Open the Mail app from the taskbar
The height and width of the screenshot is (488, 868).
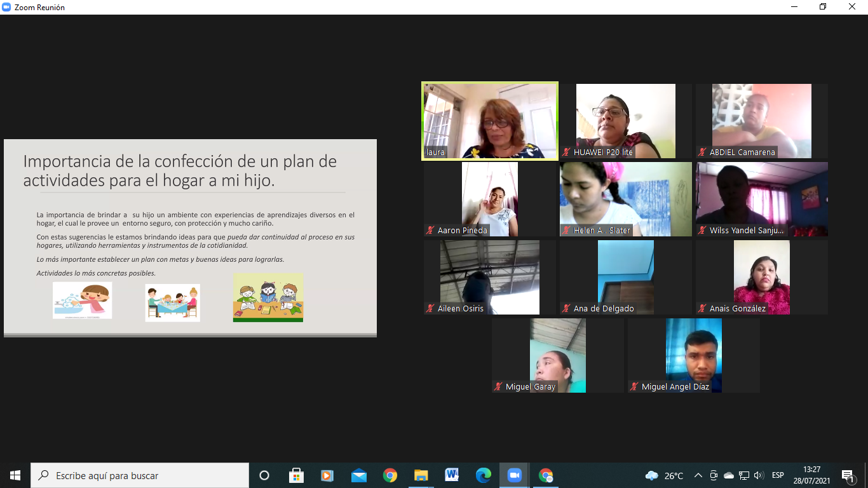click(x=358, y=475)
